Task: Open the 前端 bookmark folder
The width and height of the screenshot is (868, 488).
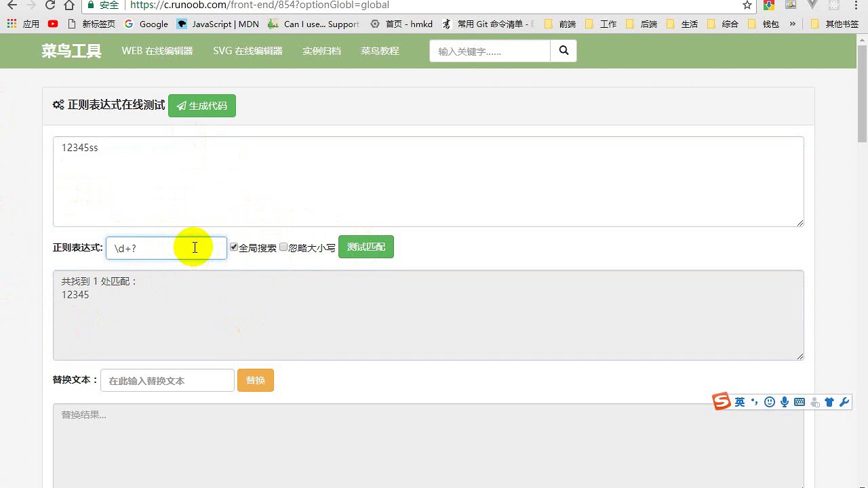Action: click(x=560, y=24)
